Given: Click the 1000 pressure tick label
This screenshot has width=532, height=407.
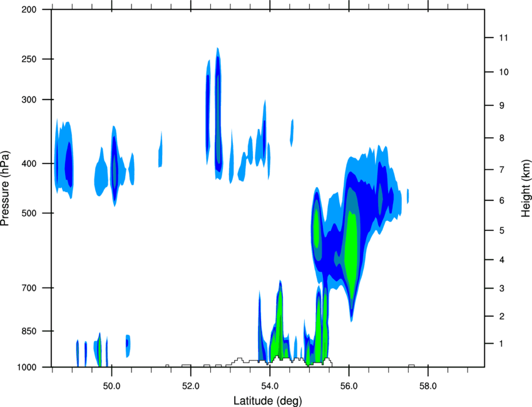Looking at the screenshot, I should (x=26, y=368).
